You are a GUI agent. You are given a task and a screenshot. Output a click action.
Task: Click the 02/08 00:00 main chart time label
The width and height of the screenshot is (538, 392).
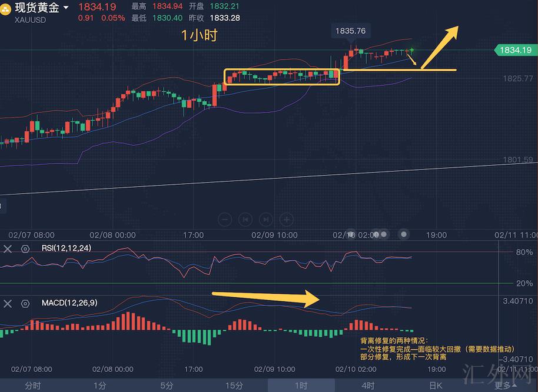point(112,235)
